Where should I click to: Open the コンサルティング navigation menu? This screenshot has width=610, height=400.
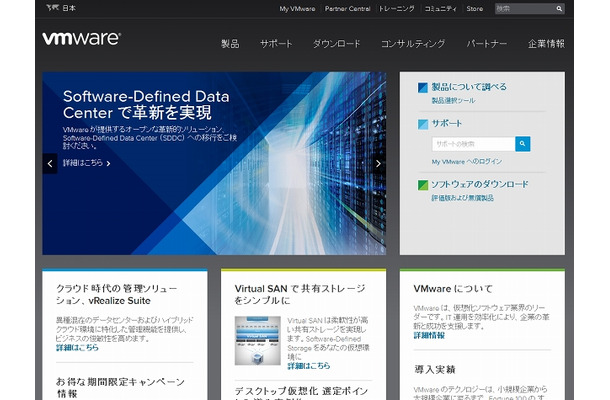coord(413,44)
